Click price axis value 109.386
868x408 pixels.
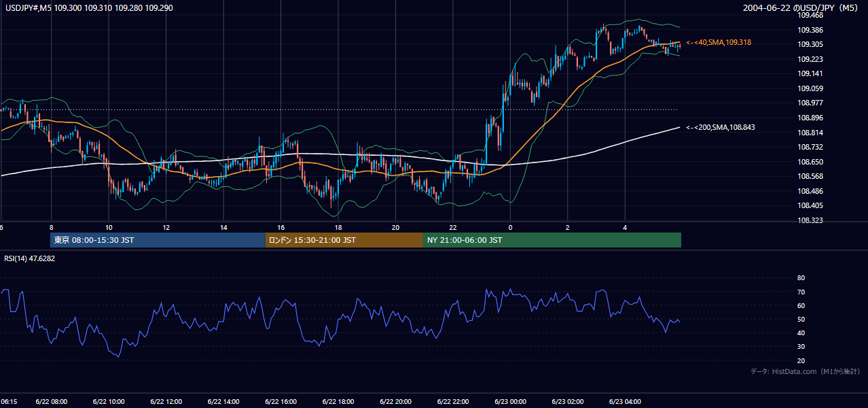coord(810,30)
